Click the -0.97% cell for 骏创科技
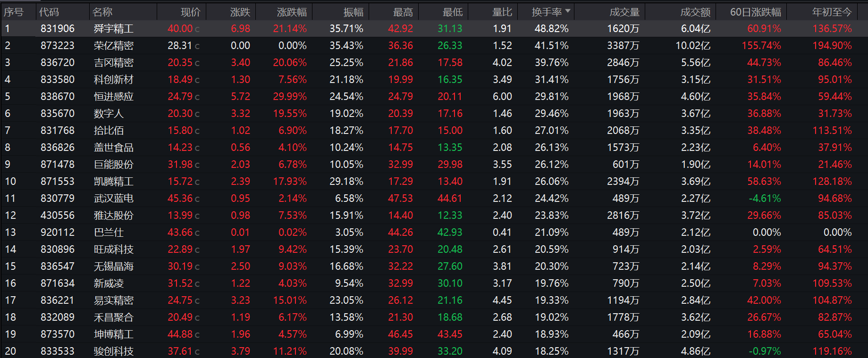This screenshot has height=358, width=868. pos(765,351)
